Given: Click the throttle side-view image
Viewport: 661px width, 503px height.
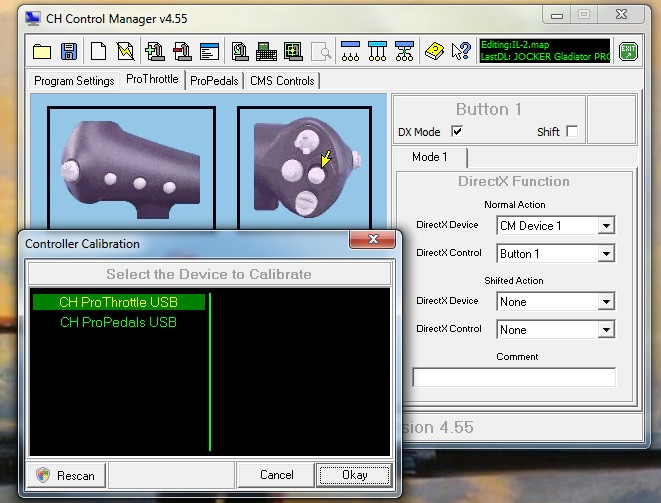Looking at the screenshot, I should pos(132,168).
